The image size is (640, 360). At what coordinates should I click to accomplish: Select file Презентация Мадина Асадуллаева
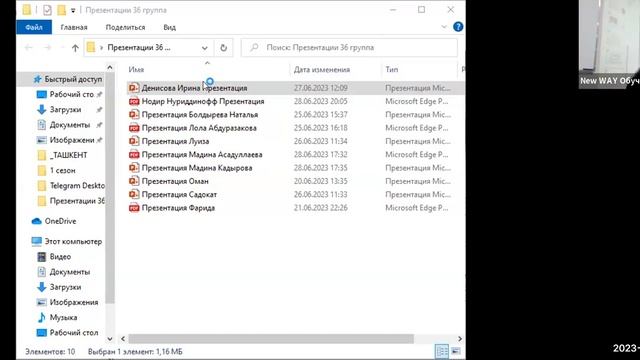pos(202,155)
